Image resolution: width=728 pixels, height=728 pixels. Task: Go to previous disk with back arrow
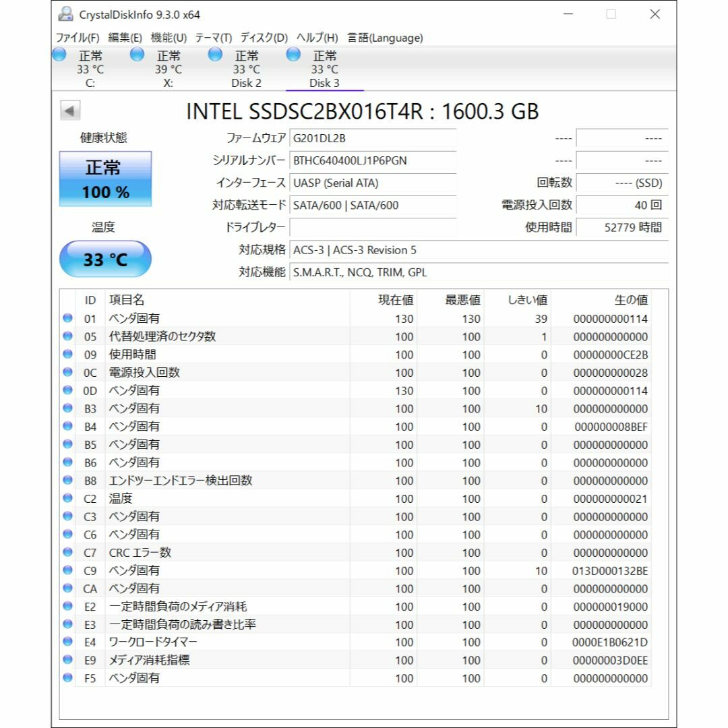tap(70, 111)
